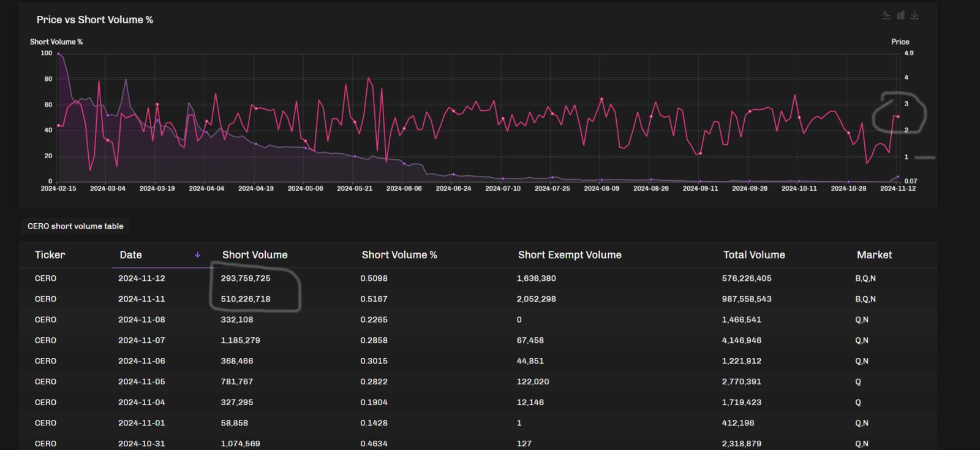Select short exempt volume 44,851 cell
This screenshot has width=980, height=450.
530,361
